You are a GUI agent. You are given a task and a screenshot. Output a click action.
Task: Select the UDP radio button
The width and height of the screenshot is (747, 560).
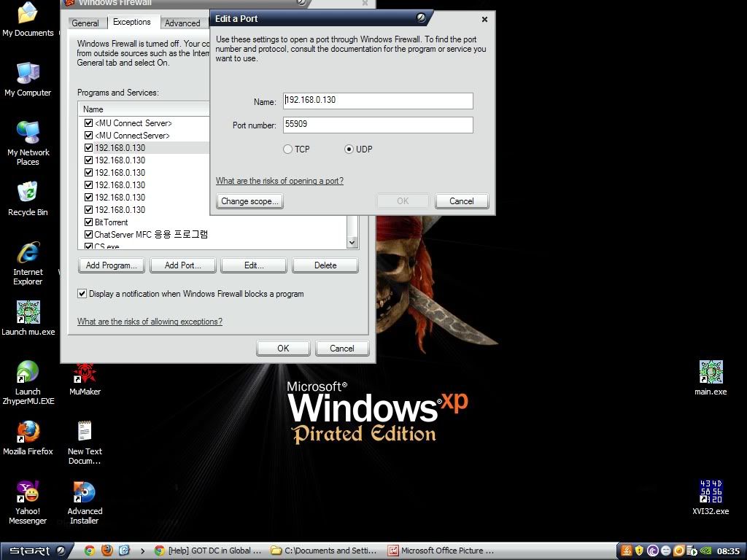[349, 149]
